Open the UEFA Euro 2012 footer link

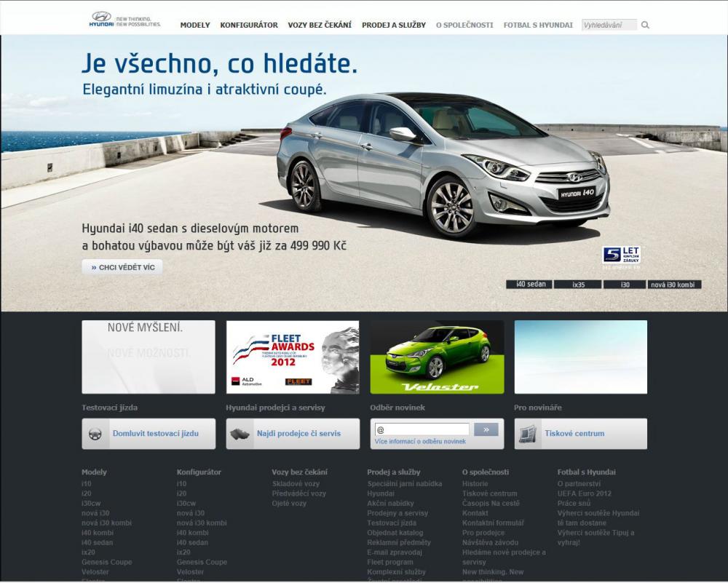[x=585, y=493]
